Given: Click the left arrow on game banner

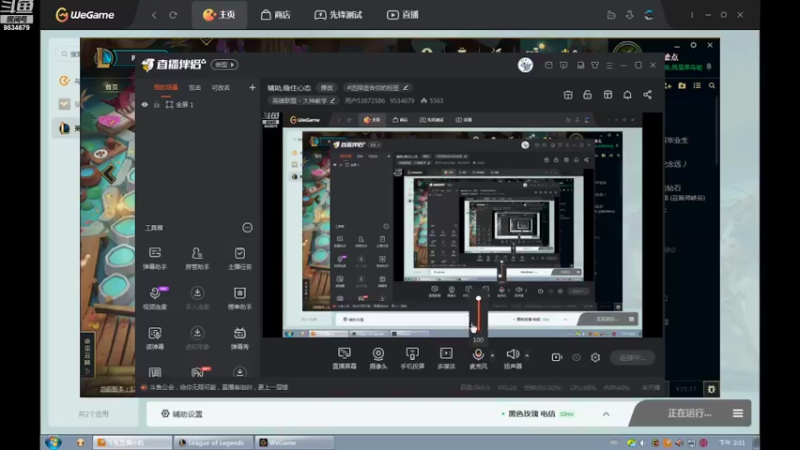Looking at the screenshot, I should (109, 173).
